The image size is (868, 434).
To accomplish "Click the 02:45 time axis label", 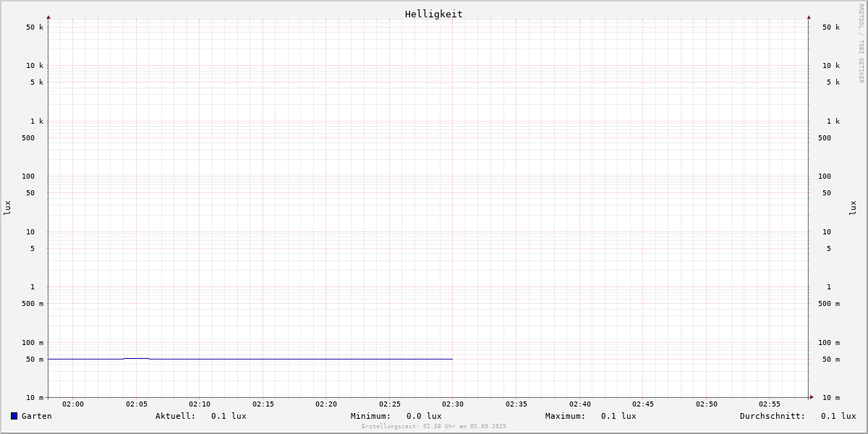I will click(643, 404).
